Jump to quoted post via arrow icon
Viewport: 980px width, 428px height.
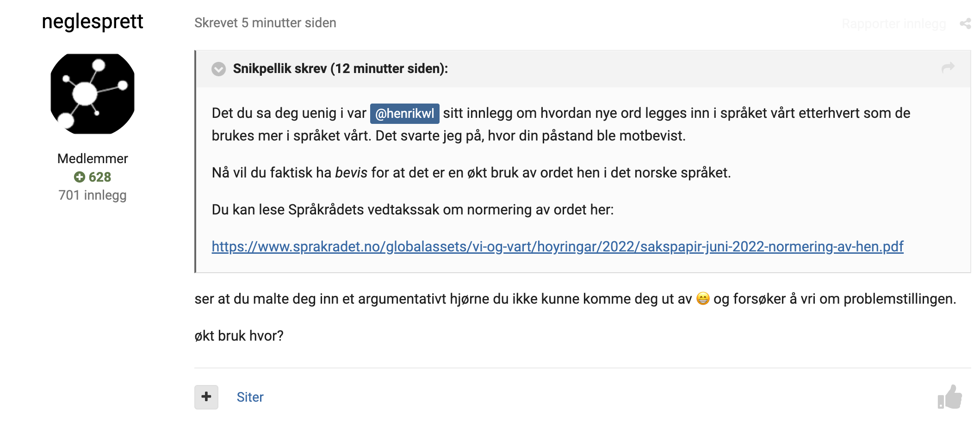948,67
